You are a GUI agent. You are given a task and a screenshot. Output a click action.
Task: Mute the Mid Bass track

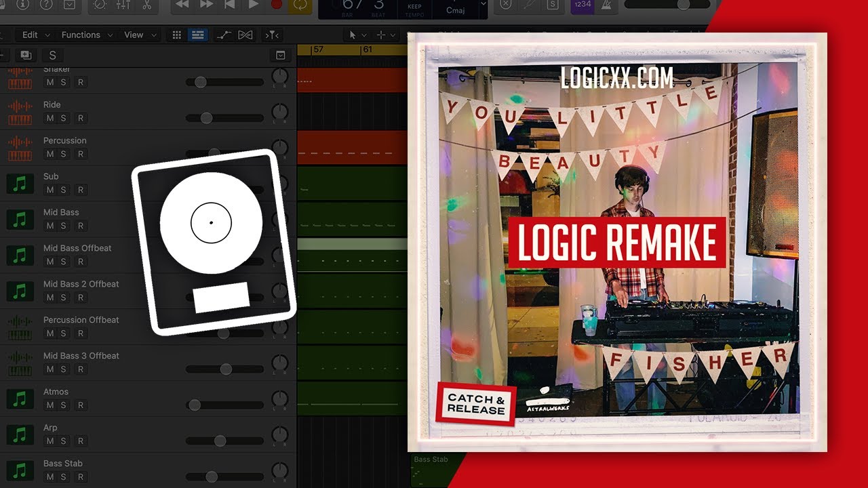[50, 226]
